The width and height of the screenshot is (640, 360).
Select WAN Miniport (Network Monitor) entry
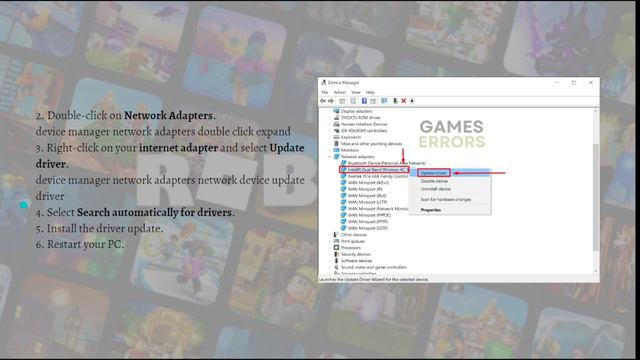(378, 209)
